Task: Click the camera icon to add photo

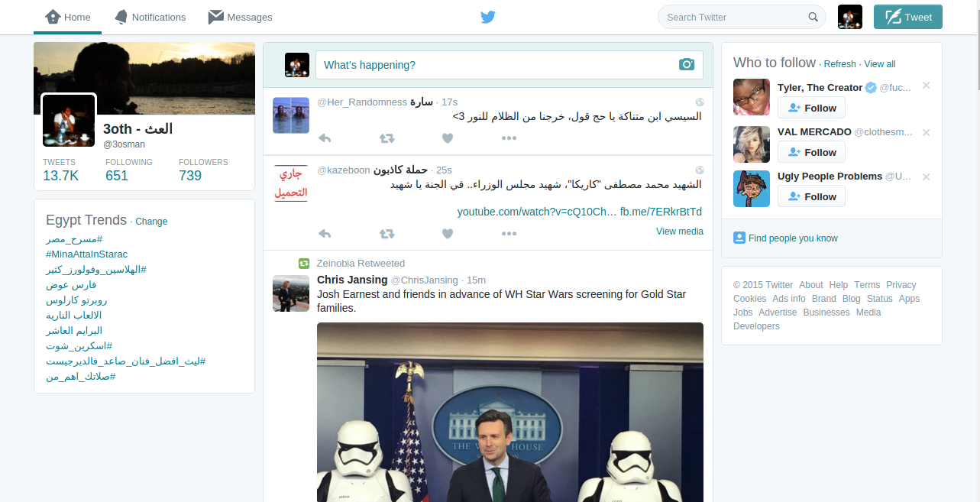Action: (x=686, y=65)
